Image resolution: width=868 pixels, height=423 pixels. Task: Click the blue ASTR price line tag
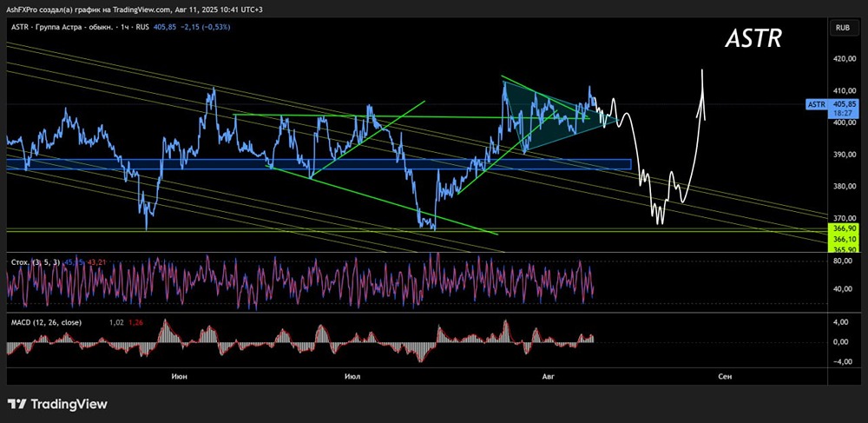point(817,103)
